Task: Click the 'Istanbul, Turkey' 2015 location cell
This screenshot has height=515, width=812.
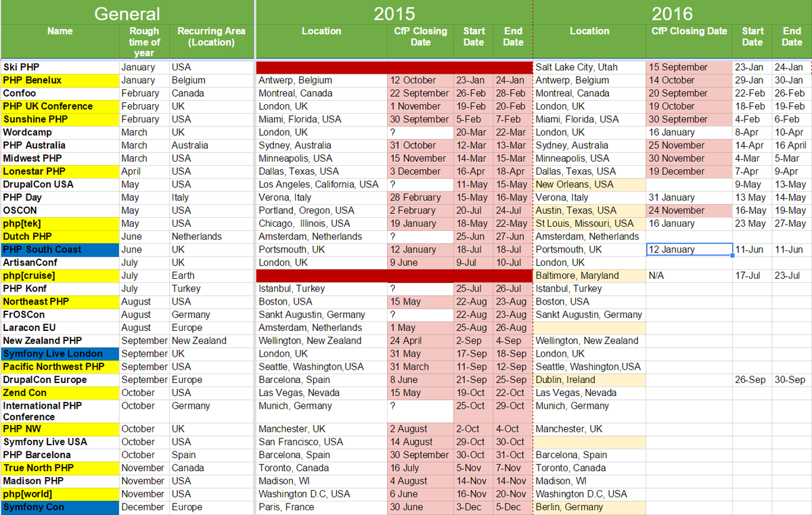Action: 321,288
